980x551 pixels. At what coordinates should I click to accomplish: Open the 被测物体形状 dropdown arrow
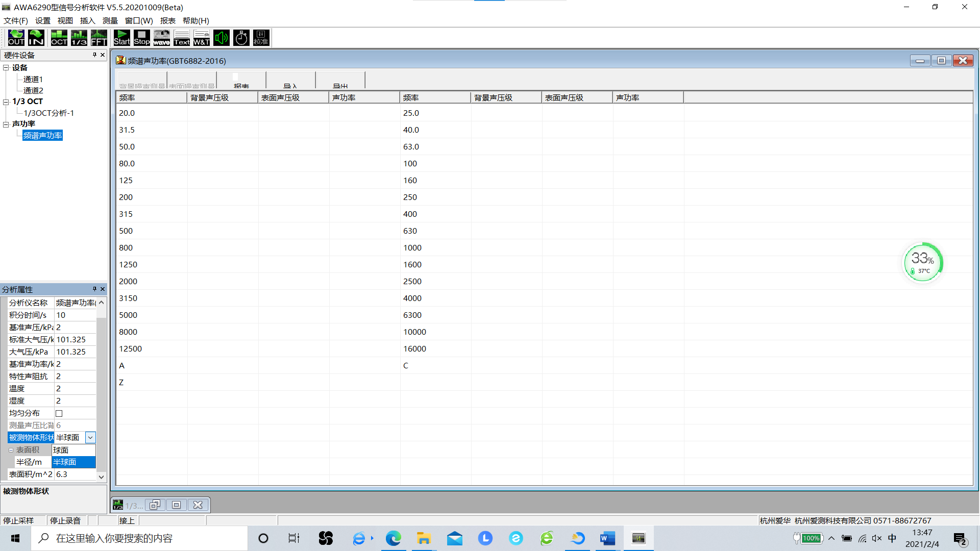tap(90, 438)
